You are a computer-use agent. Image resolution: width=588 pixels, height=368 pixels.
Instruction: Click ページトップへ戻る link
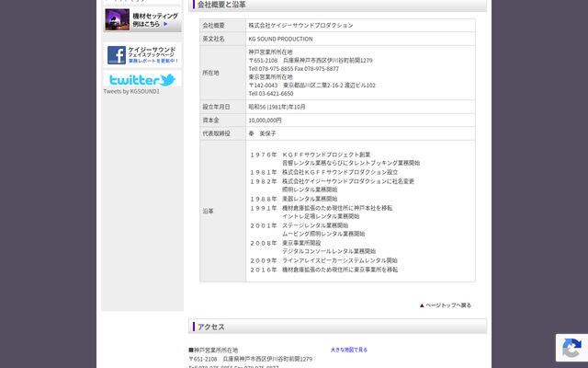tap(445, 305)
